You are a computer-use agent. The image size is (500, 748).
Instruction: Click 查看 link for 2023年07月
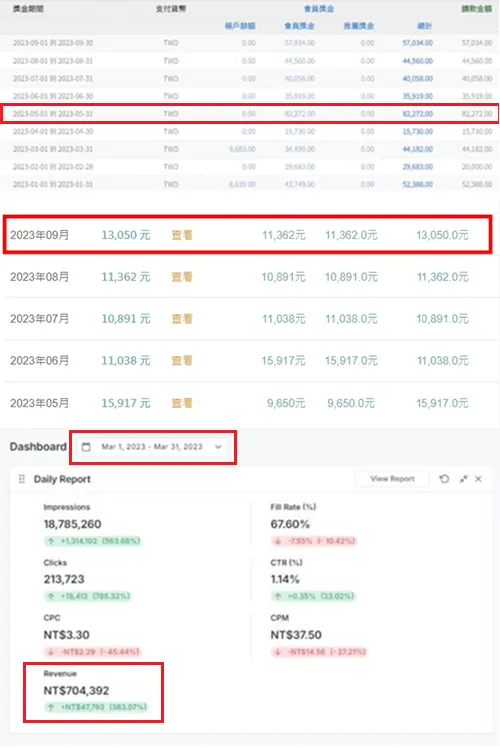(x=182, y=319)
